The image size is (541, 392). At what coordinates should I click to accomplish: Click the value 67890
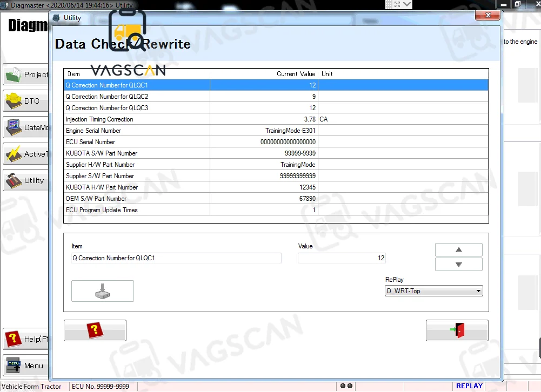coord(308,199)
